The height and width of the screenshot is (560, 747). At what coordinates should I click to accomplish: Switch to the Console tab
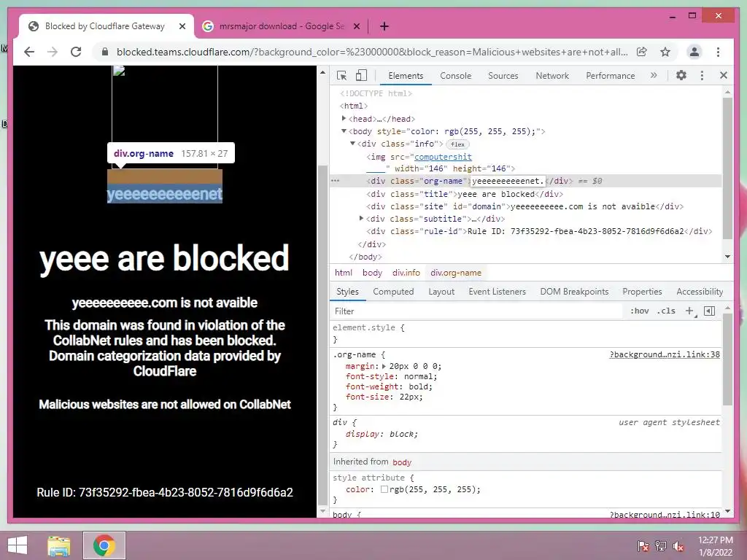[x=455, y=76]
